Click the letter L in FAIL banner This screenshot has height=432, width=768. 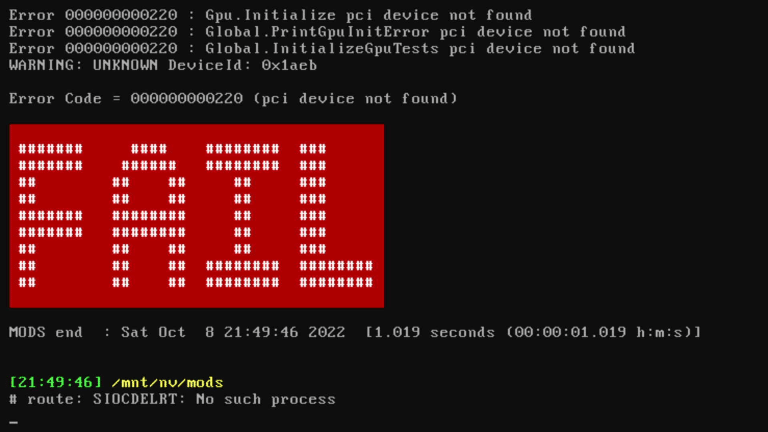click(336, 216)
